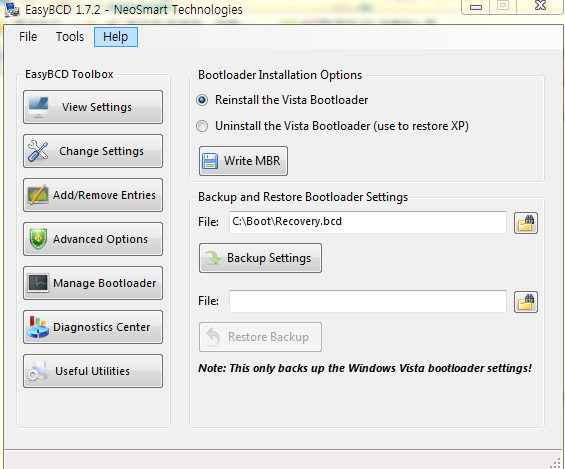Click the empty restore file field

pos(368,301)
